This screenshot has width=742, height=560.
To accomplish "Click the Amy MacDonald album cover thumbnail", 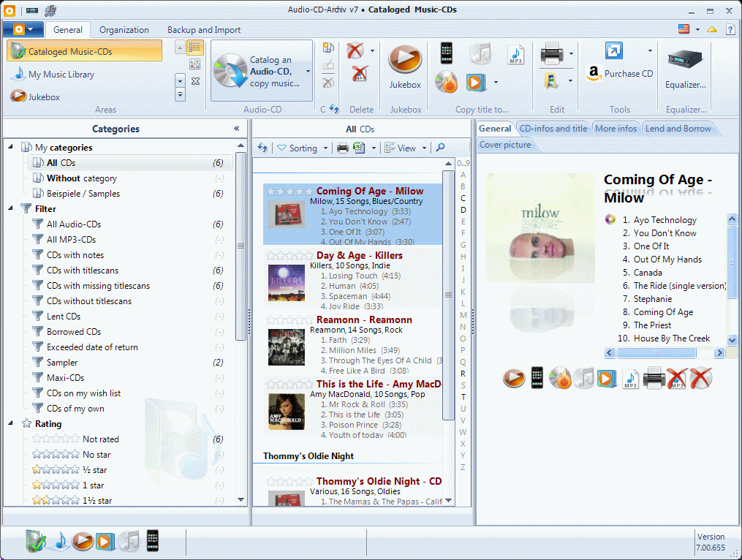I will pos(287,412).
